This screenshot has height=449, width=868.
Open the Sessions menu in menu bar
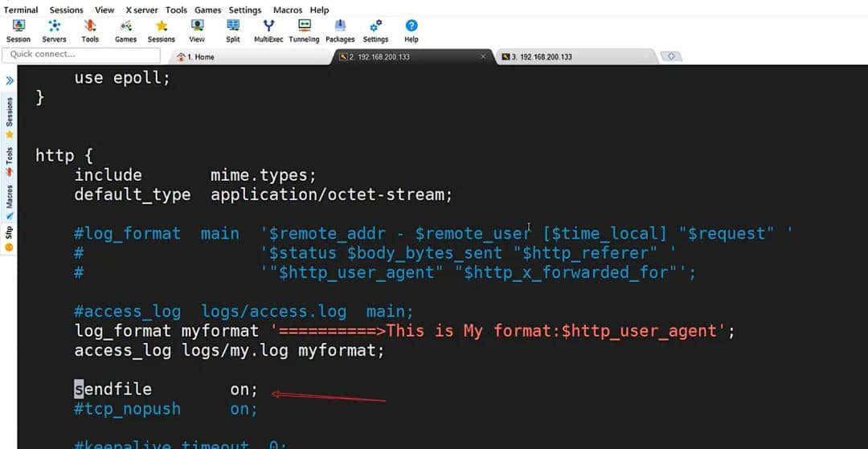click(x=67, y=10)
